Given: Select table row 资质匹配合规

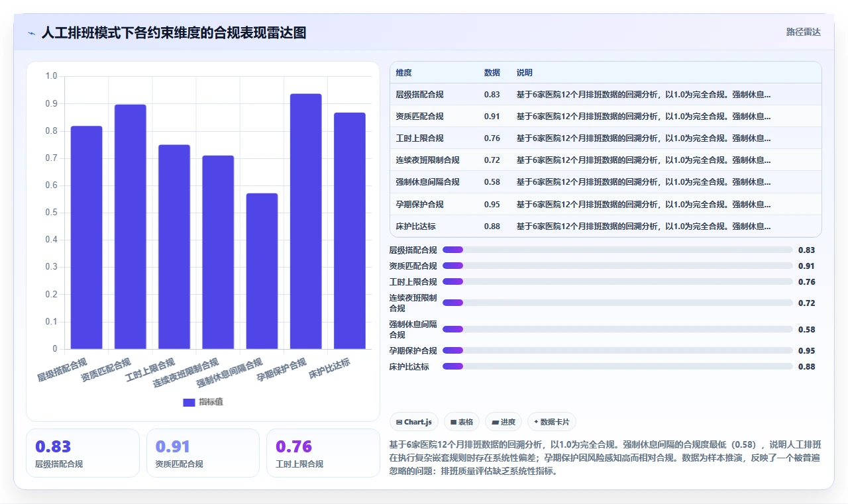Looking at the screenshot, I should (606, 117).
